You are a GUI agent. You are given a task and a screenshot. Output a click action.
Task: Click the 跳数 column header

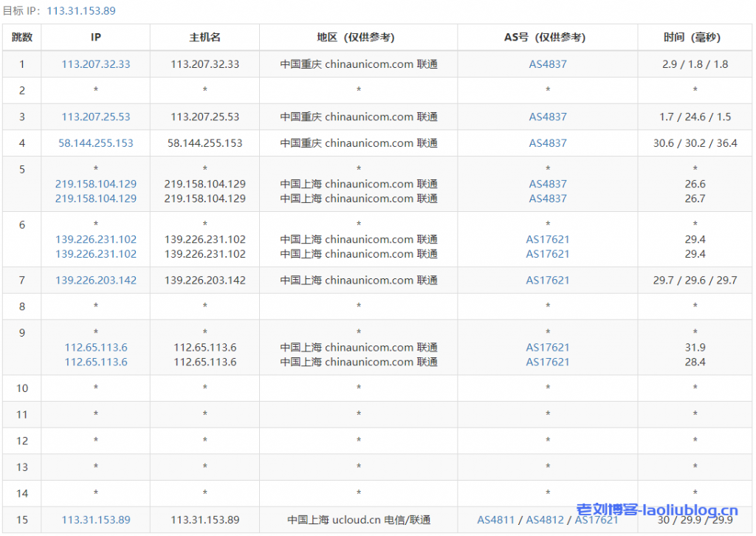[x=22, y=38]
